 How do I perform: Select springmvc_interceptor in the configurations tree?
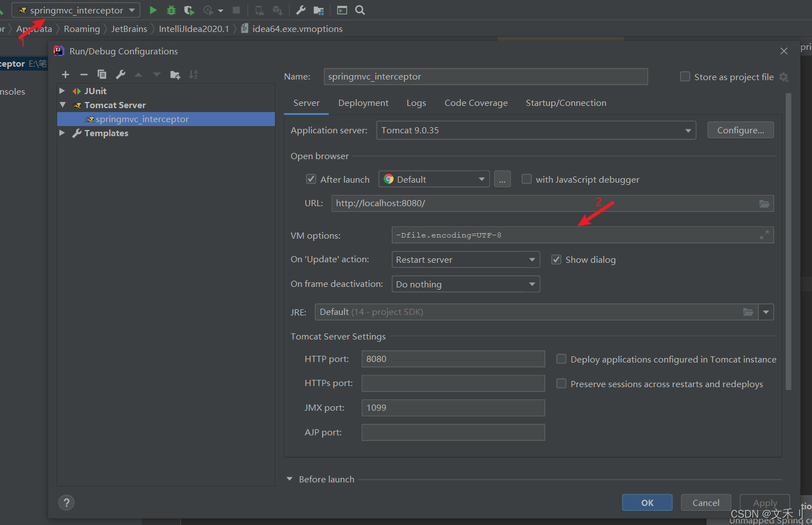166,119
